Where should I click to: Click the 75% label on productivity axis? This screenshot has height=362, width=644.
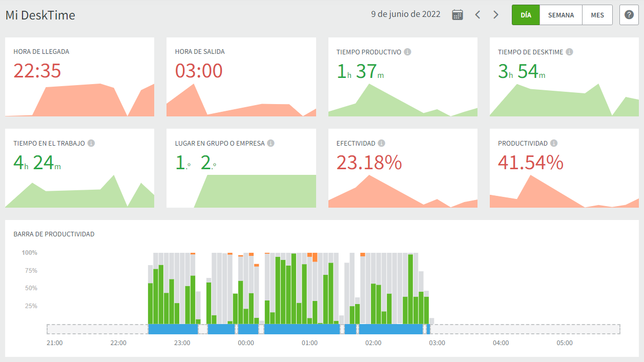point(31,271)
